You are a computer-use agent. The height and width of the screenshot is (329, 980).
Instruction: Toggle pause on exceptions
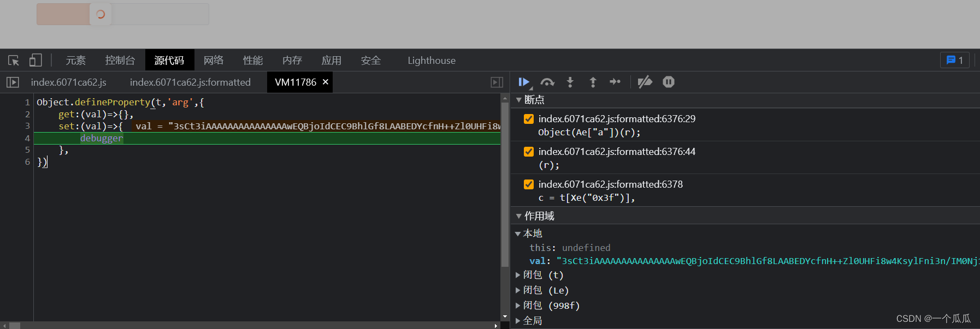[669, 82]
